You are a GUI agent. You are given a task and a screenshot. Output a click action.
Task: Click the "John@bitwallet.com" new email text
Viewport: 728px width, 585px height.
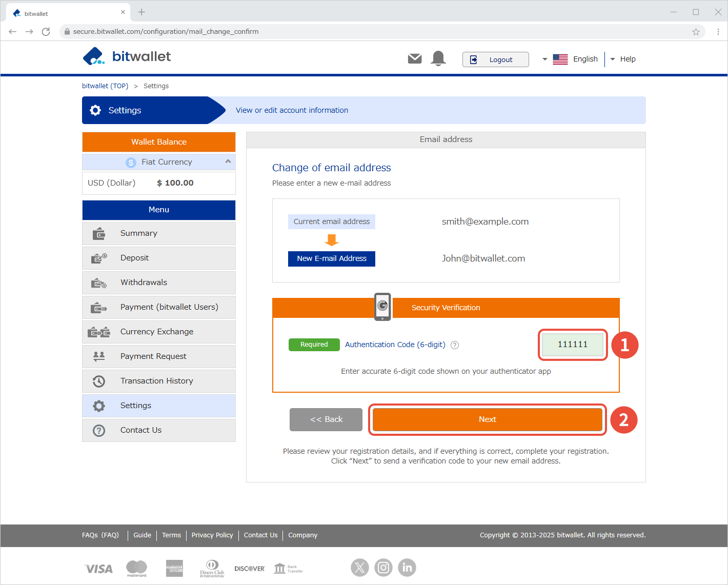pyautogui.click(x=483, y=258)
